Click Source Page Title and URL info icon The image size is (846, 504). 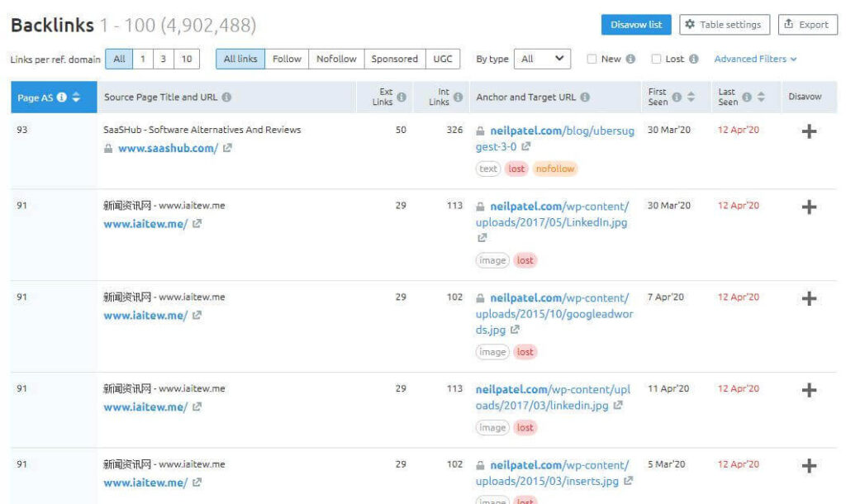pyautogui.click(x=226, y=97)
